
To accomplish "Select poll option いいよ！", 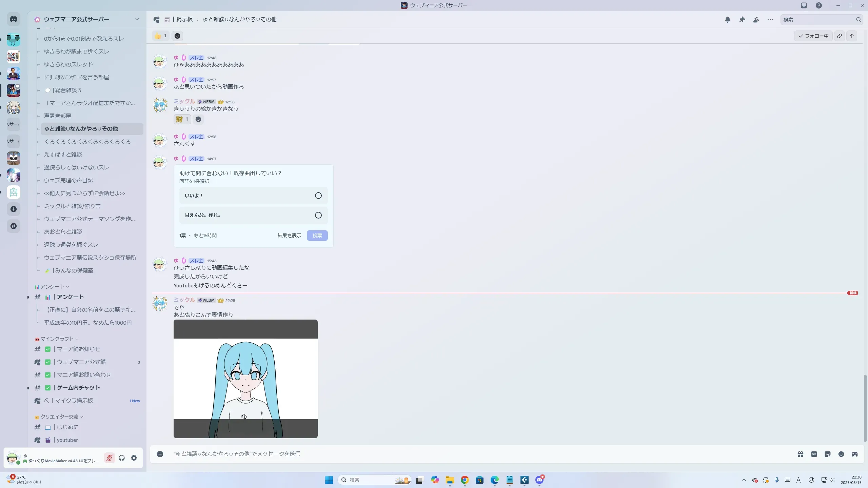I will [x=253, y=196].
